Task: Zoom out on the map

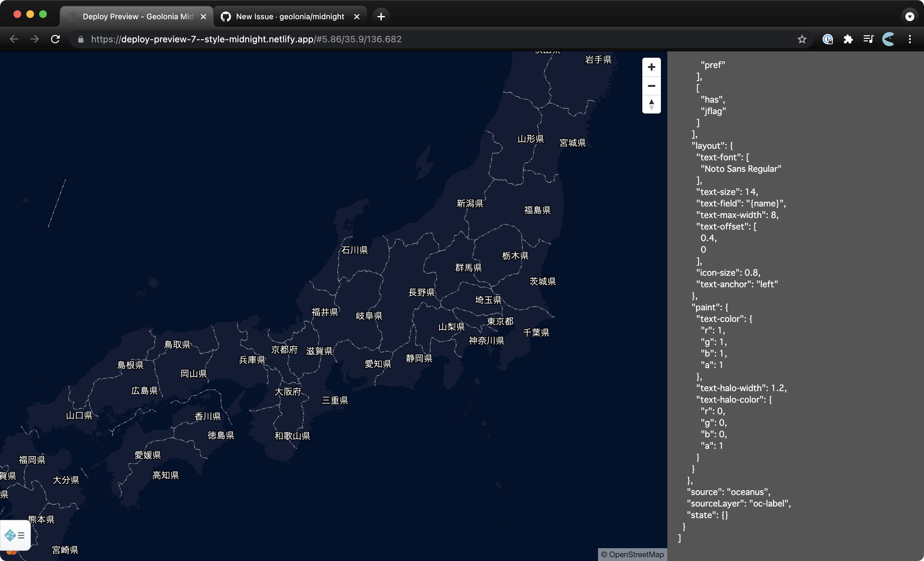Action: (x=651, y=86)
